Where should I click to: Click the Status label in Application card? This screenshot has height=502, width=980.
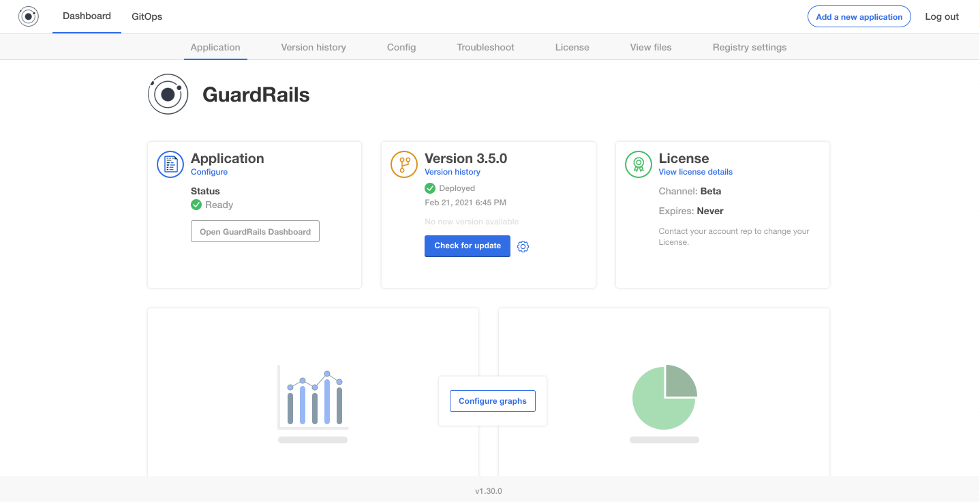205,191
